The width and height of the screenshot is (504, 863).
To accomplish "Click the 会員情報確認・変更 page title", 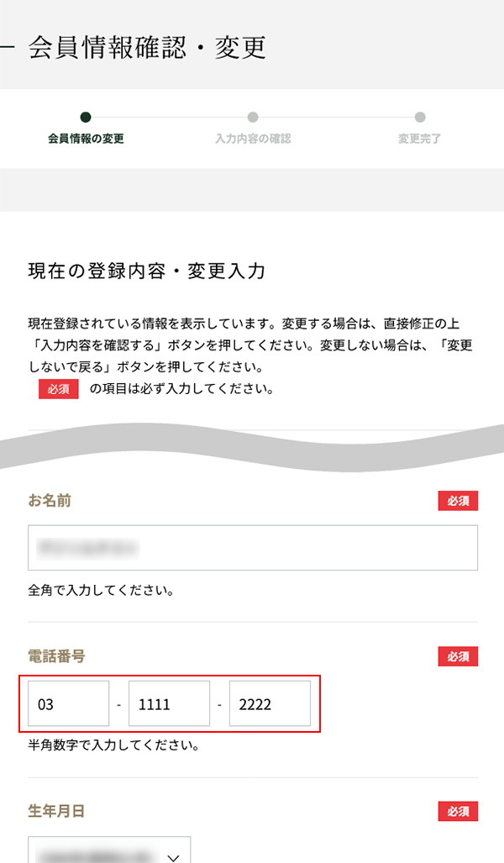I will coord(147,47).
